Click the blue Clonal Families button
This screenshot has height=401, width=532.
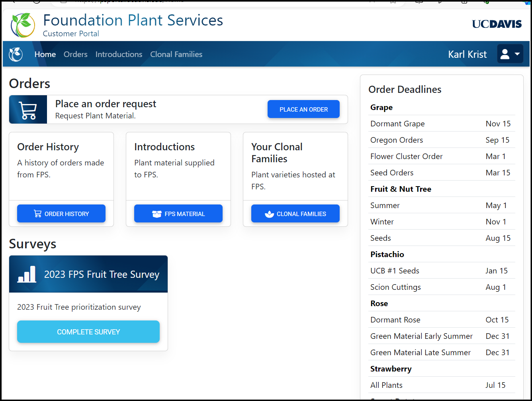pos(295,214)
